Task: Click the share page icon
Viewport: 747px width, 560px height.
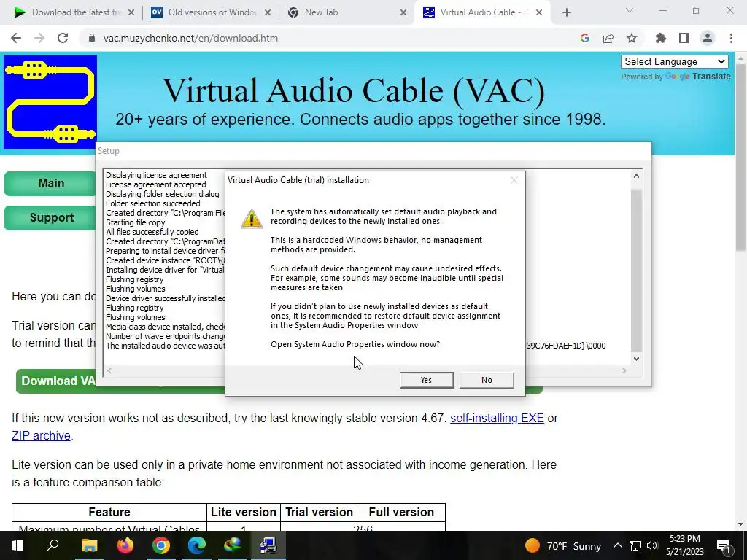Action: click(608, 38)
